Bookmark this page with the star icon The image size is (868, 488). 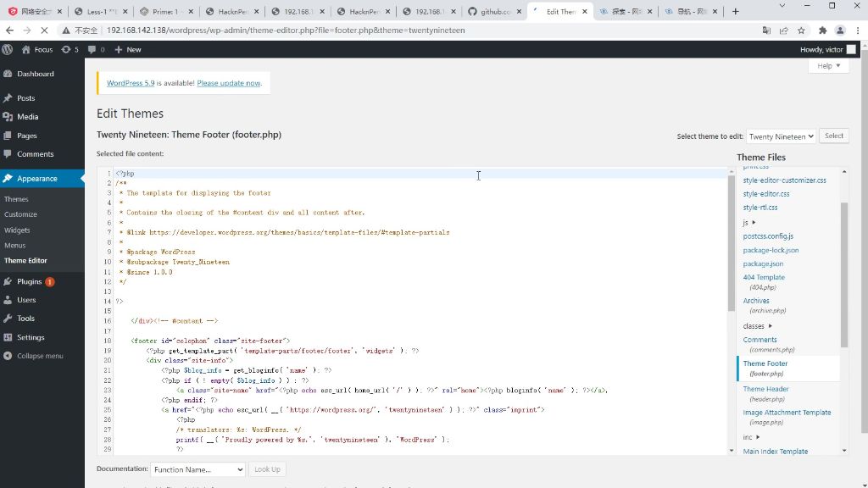(x=801, y=30)
